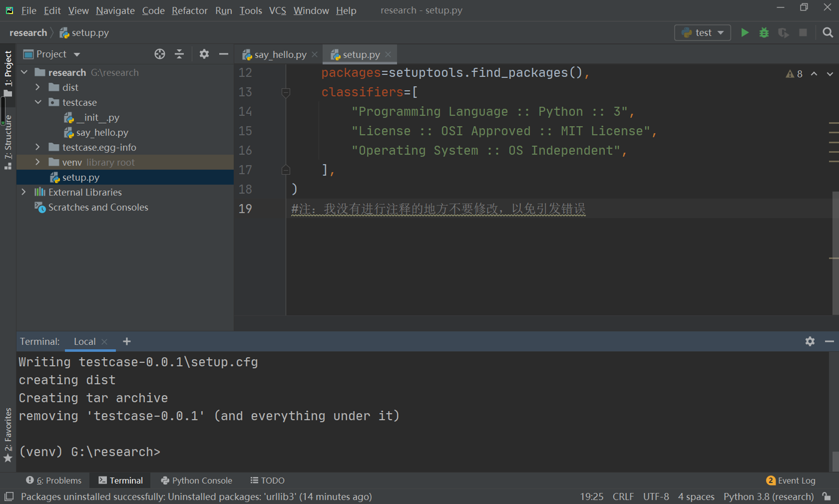This screenshot has width=839, height=504.
Task: Hide the Project tool window
Action: click(223, 54)
